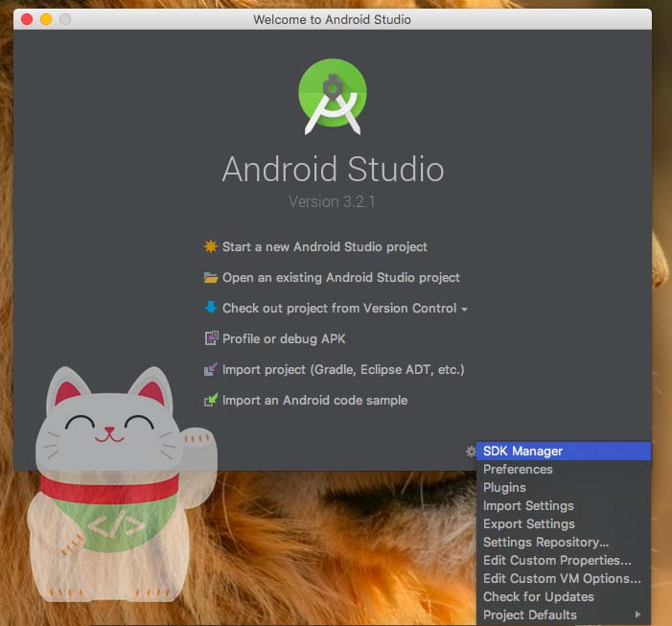Image resolution: width=672 pixels, height=626 pixels.
Task: Click the Profile or debug APK icon
Action: tap(211, 338)
